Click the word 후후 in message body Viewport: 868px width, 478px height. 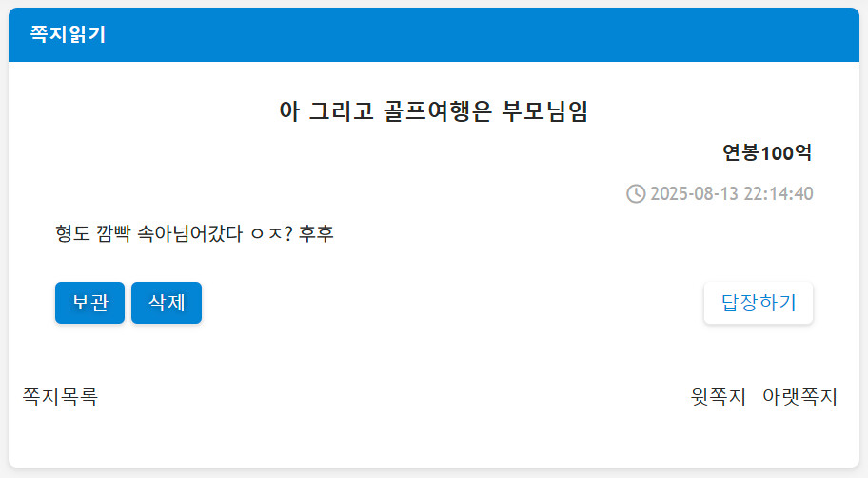tap(316, 233)
